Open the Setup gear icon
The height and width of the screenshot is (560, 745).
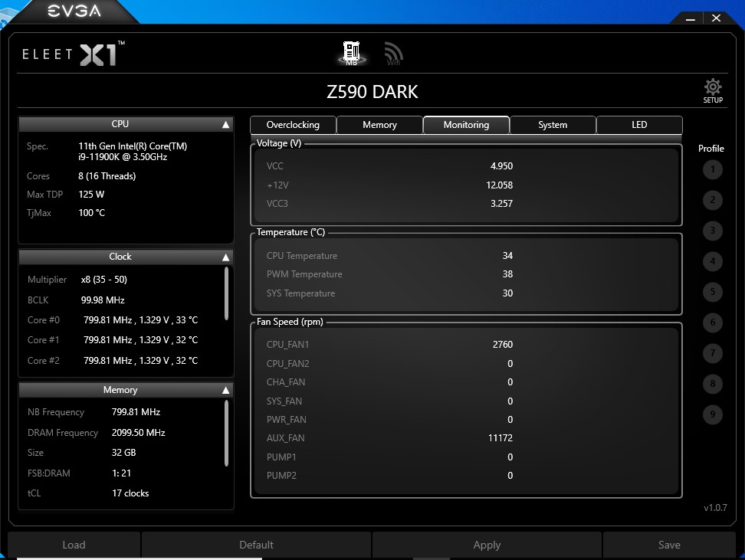click(x=713, y=90)
